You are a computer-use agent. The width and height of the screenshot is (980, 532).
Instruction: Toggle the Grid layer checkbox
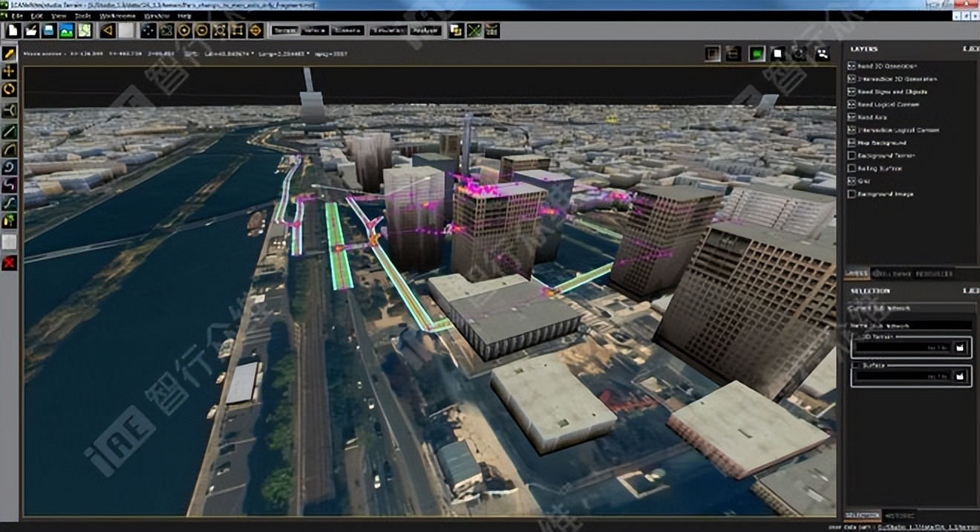(x=852, y=181)
